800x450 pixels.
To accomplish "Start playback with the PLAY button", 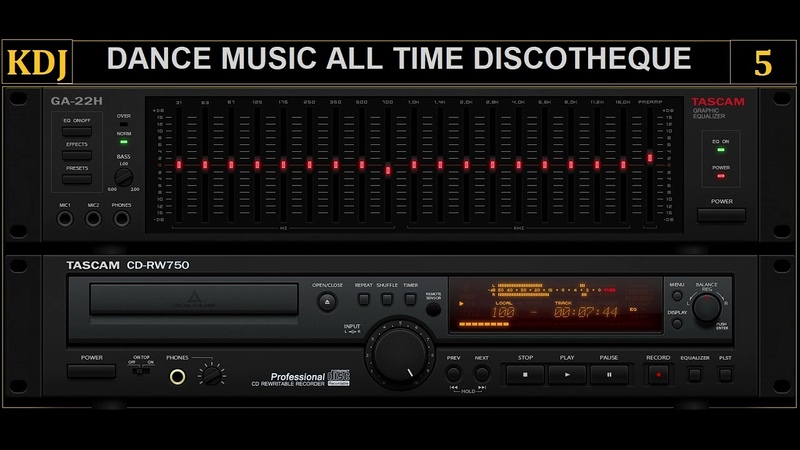I will (567, 374).
